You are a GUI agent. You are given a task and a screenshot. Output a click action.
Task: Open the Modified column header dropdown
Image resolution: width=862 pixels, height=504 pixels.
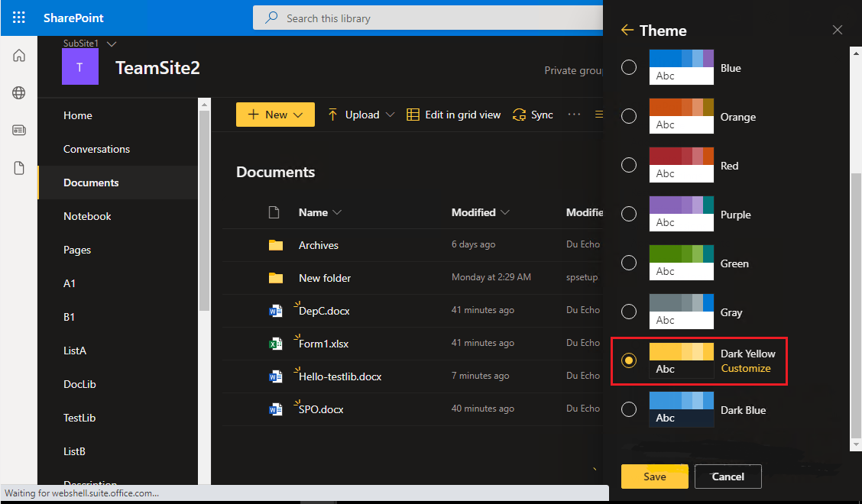[504, 212]
